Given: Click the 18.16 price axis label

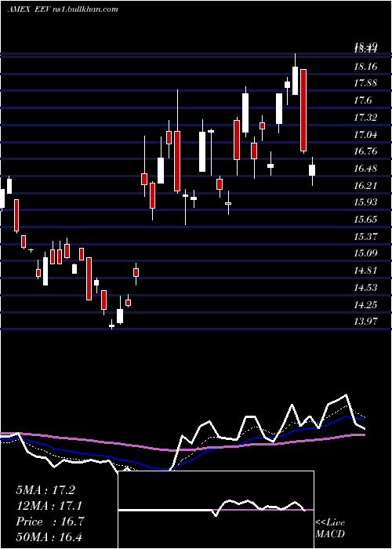Looking at the screenshot, I should coord(366,67).
